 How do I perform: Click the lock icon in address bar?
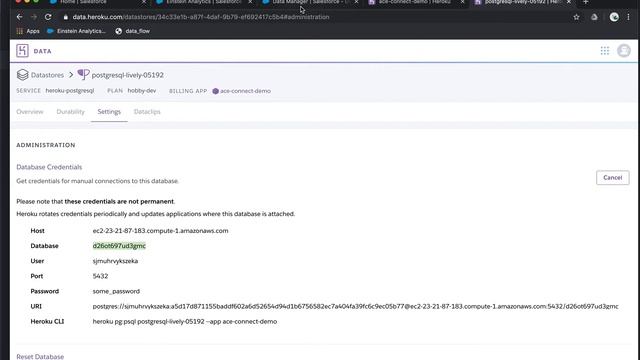point(65,17)
